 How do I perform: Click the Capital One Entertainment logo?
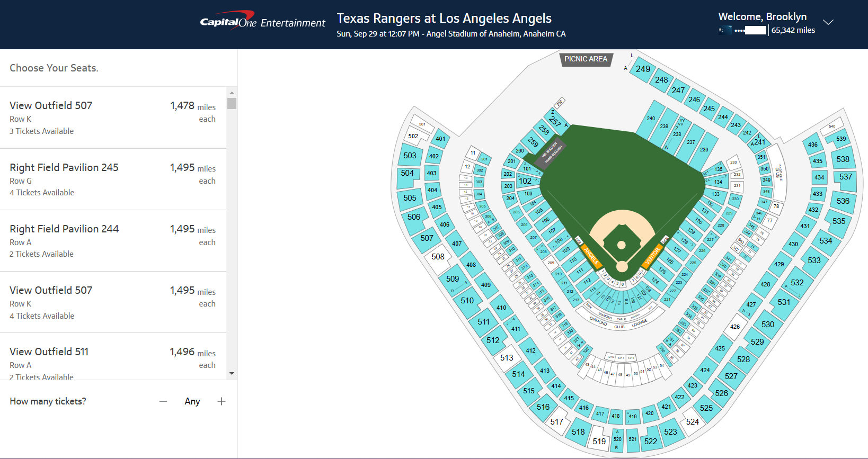pos(262,22)
